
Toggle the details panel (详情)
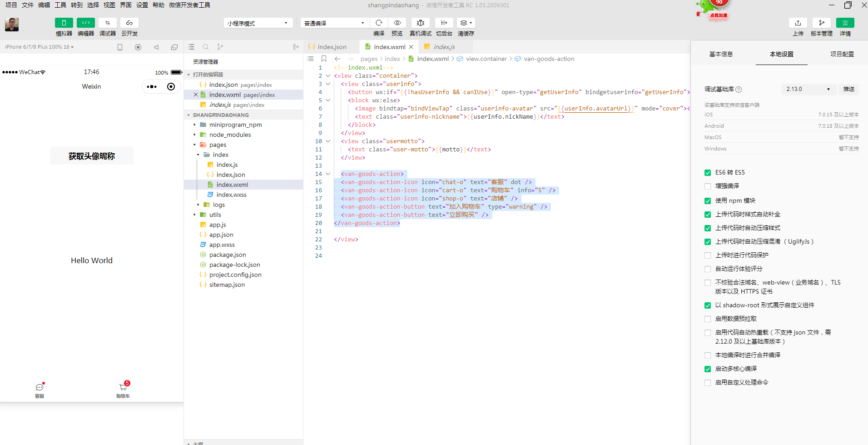pyautogui.click(x=845, y=23)
